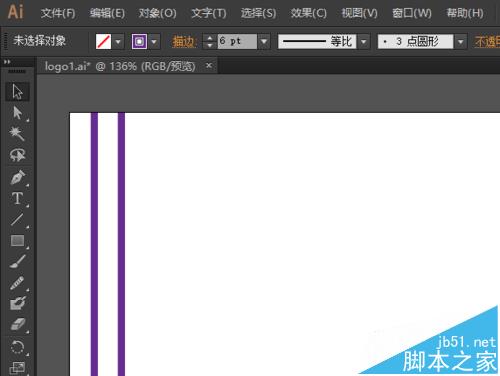The image size is (500, 376).
Task: Open the stroke color dropdown arrow
Action: [x=154, y=42]
